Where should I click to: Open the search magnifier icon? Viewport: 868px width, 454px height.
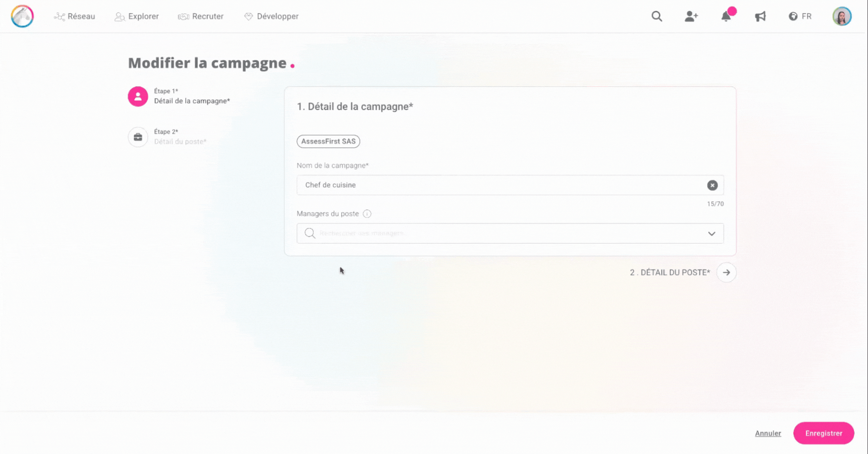(x=656, y=16)
